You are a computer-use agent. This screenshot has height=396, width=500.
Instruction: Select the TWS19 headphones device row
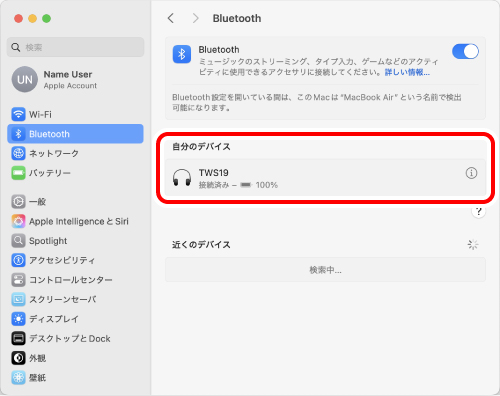[325, 177]
